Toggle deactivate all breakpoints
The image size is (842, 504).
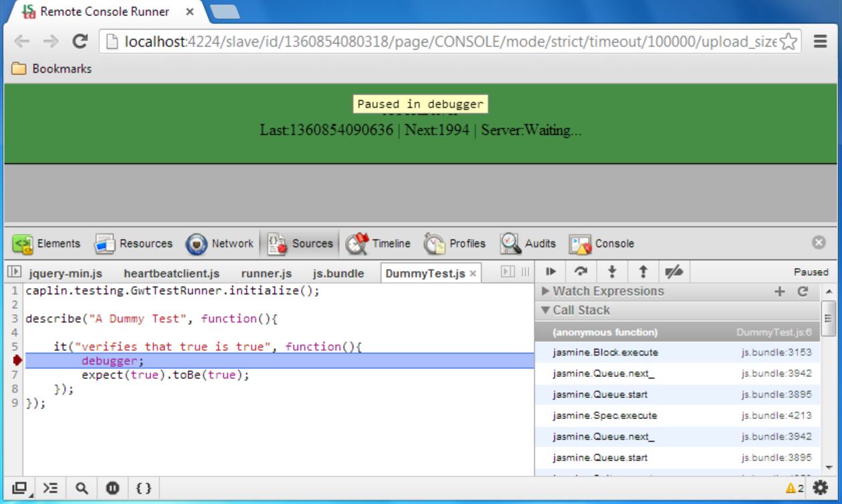(x=673, y=271)
